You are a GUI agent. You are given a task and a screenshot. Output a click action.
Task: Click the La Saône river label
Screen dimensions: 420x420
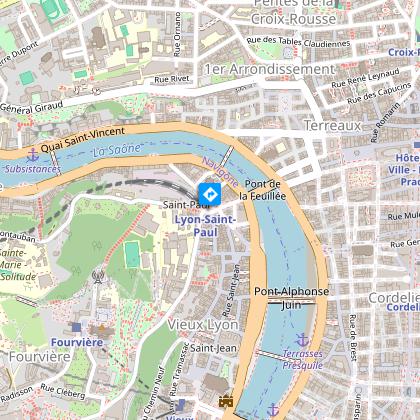click(117, 150)
